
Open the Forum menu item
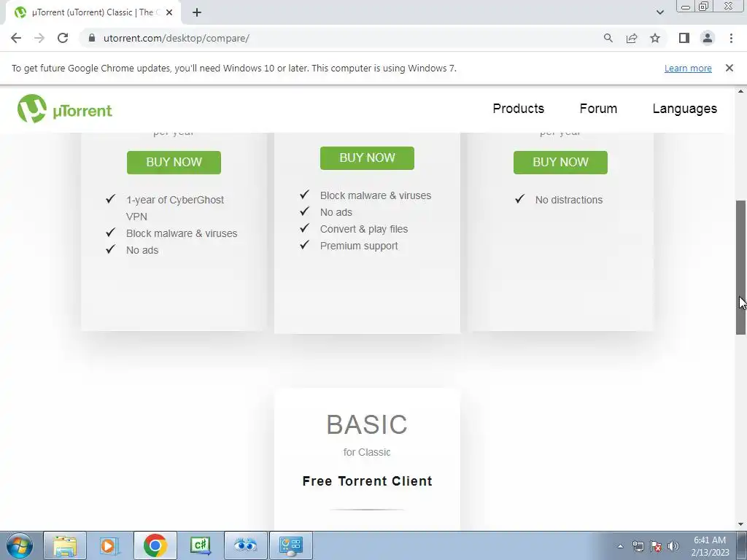point(598,109)
